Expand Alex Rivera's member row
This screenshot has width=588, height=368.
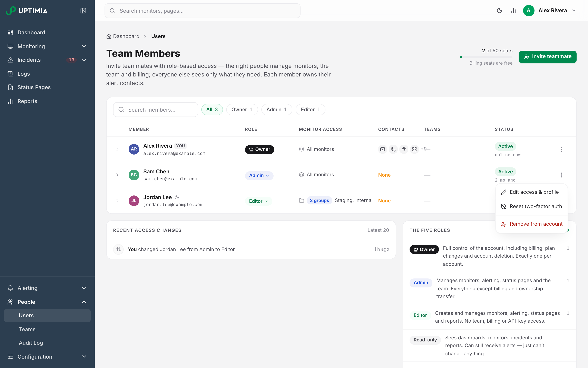[x=117, y=149]
